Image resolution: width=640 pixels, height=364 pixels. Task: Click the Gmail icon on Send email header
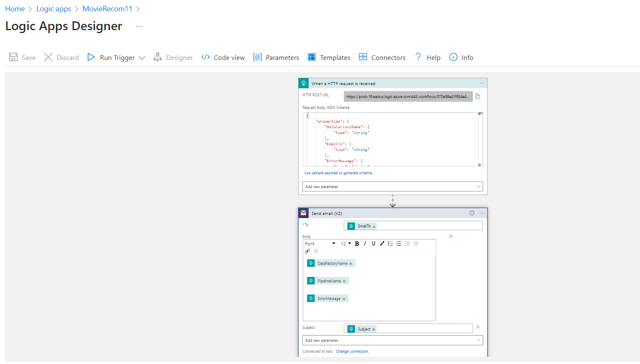pyautogui.click(x=303, y=213)
